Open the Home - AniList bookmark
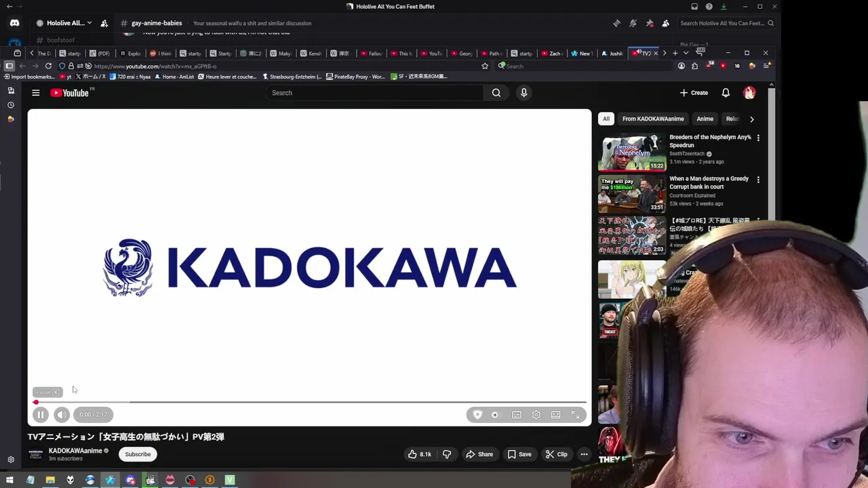The height and width of the screenshot is (488, 868). click(174, 77)
